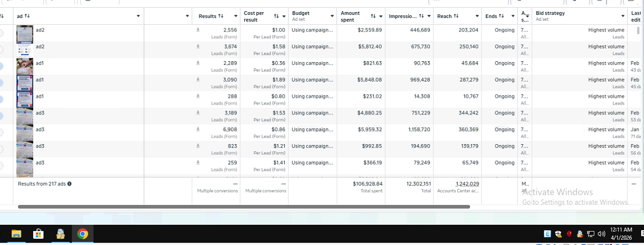This screenshot has height=245, width=644.
Task: Open the Windows Security shield tray icon
Action: click(558, 234)
